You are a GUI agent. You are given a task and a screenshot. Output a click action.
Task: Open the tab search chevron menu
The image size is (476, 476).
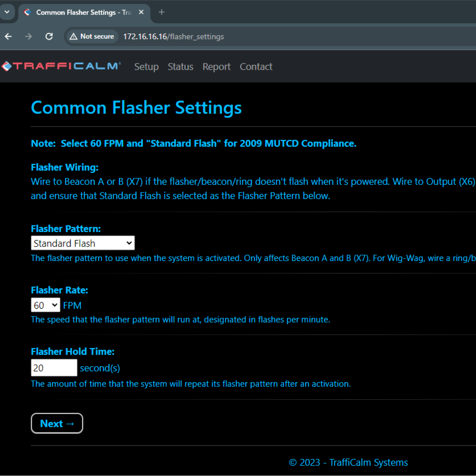(7, 12)
